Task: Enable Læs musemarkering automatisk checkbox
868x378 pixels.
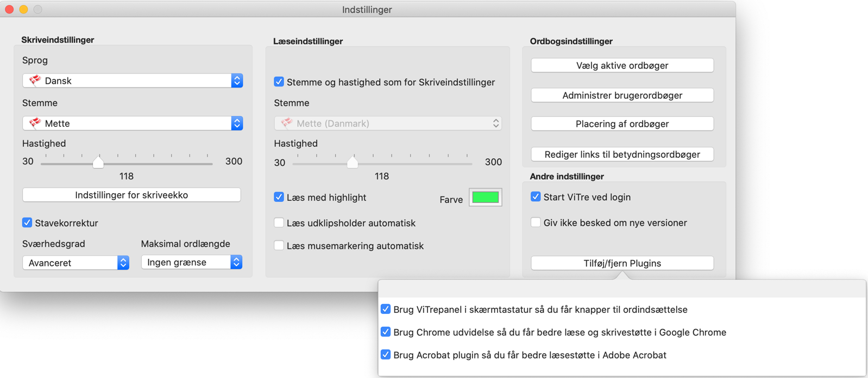Action: click(279, 245)
